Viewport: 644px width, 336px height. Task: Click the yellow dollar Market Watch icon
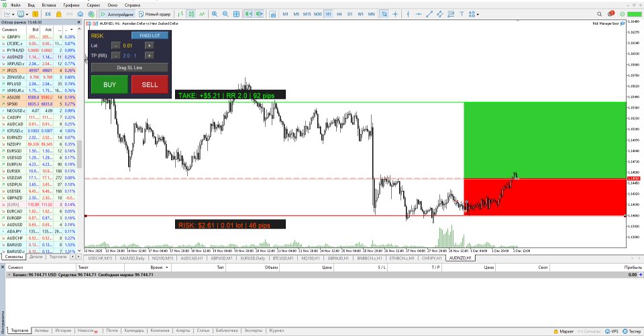(35, 14)
